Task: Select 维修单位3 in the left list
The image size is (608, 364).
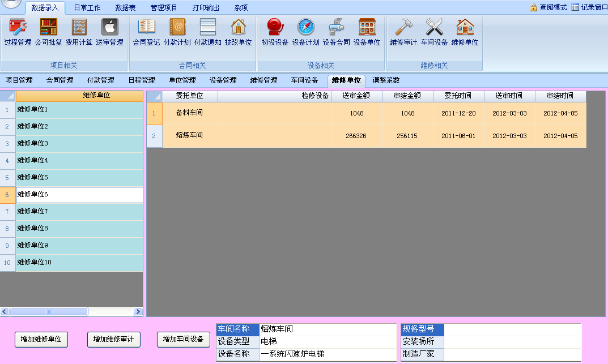Action: (79, 144)
